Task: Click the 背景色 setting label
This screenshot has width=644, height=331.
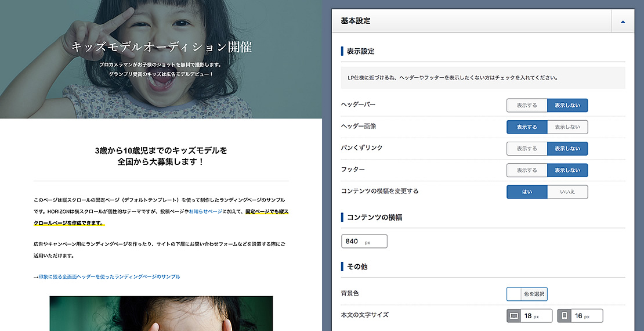Action: point(350,293)
